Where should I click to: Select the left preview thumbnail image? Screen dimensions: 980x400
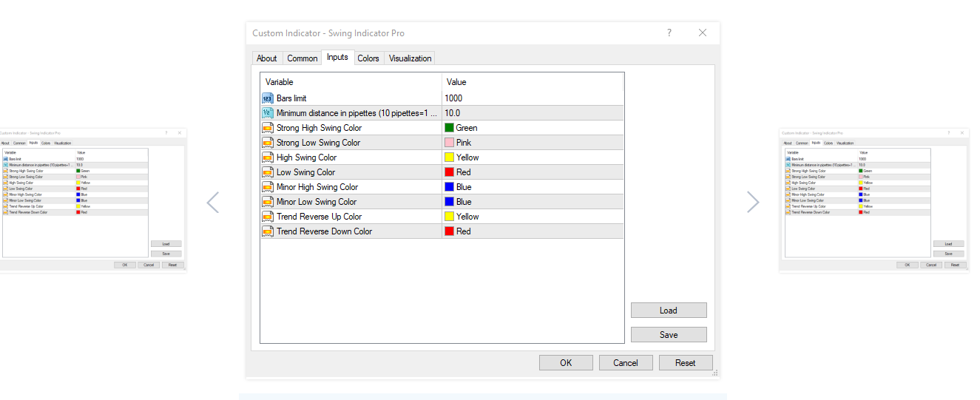(93, 200)
